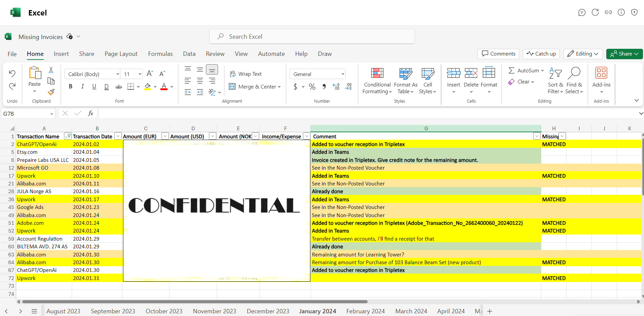The image size is (644, 316).
Task: Open Transaction Name column filter
Action: point(68,136)
